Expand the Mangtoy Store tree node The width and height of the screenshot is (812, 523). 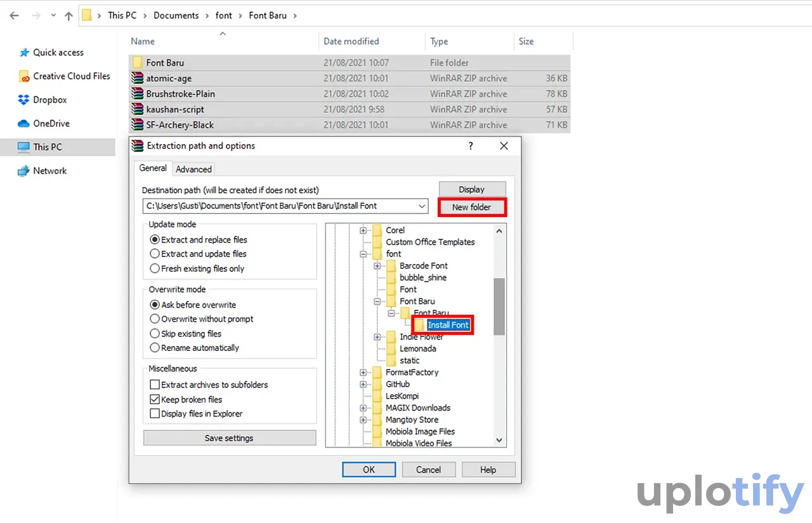click(363, 420)
